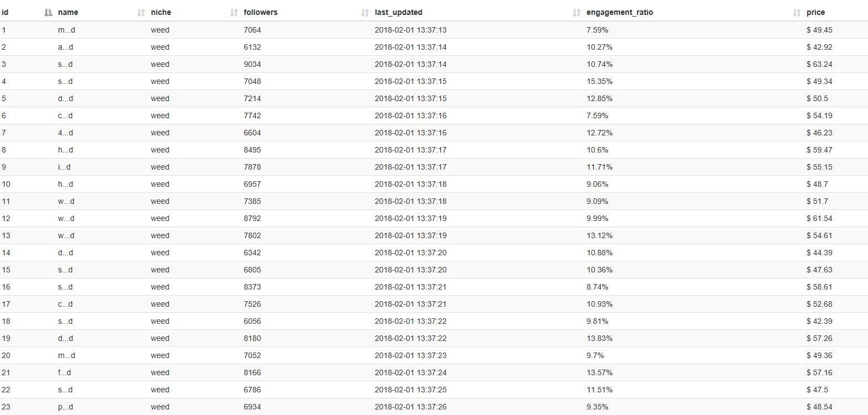Select the row with id 1
868x415 pixels.
[434, 30]
